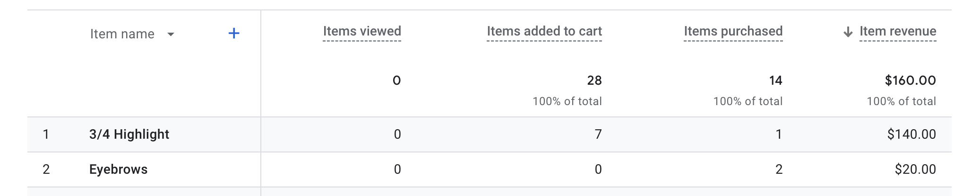Click the $140.00 revenue for 3/4 Highlight

(x=911, y=134)
